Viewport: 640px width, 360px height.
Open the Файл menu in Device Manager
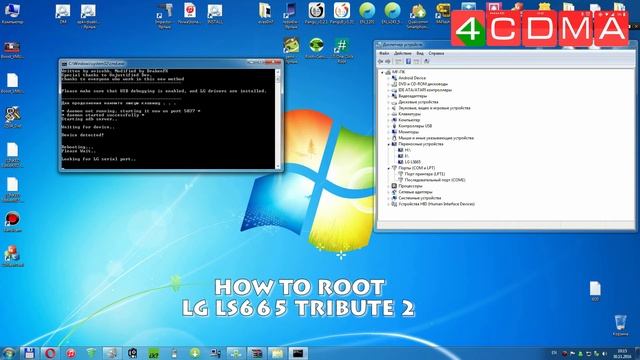384,53
